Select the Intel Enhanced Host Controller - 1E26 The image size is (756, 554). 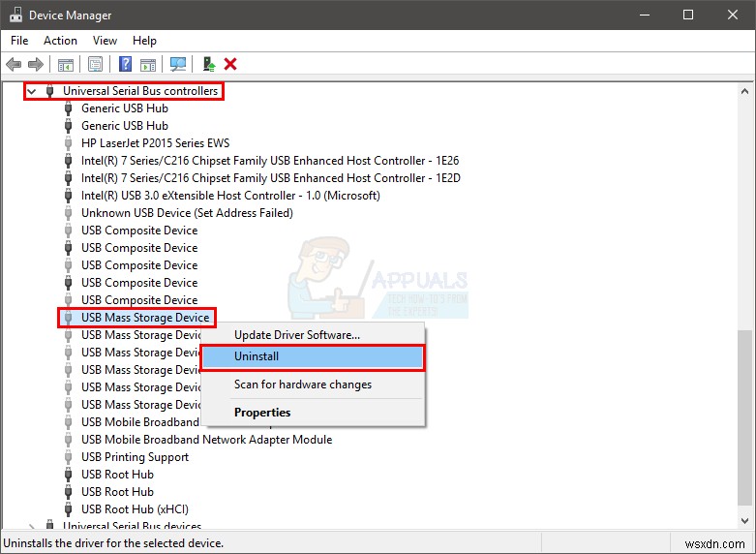[x=270, y=161]
